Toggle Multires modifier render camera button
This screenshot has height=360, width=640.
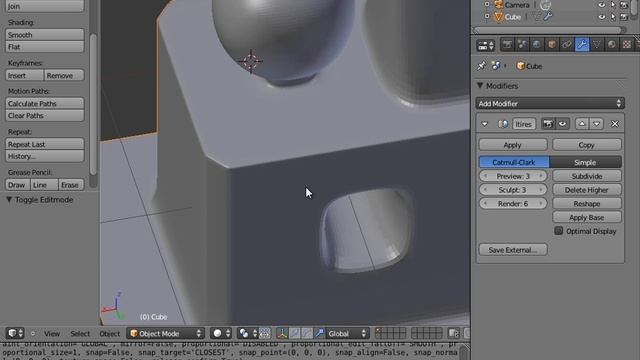coord(548,124)
